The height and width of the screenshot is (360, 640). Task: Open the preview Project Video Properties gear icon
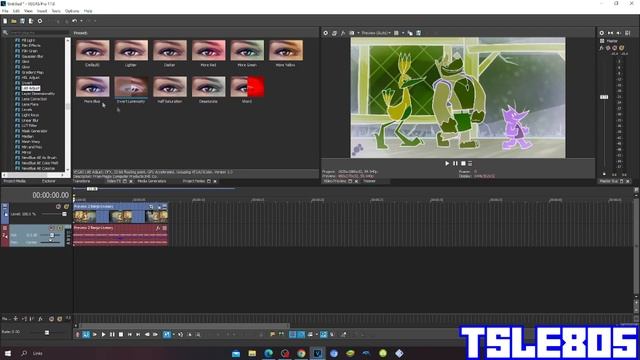coord(325,33)
